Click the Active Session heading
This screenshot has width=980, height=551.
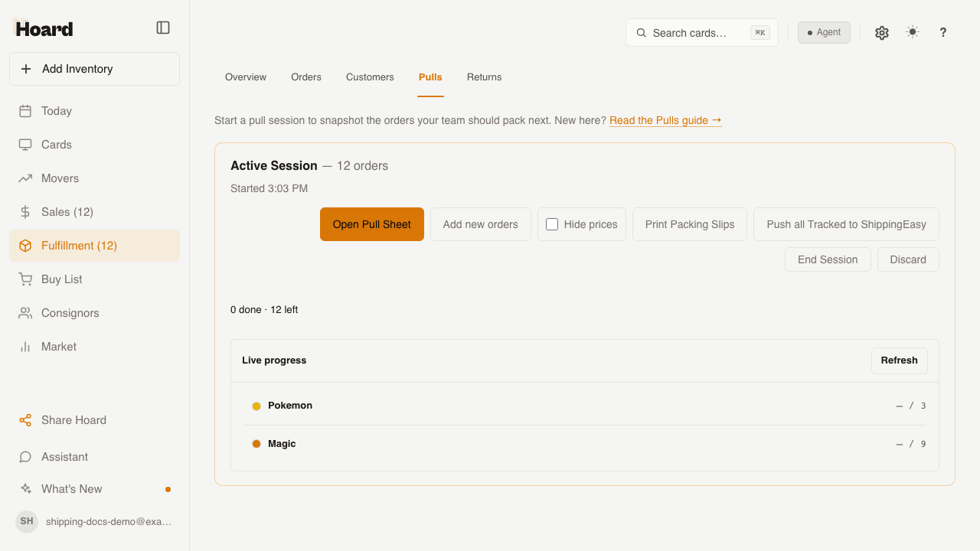(274, 166)
